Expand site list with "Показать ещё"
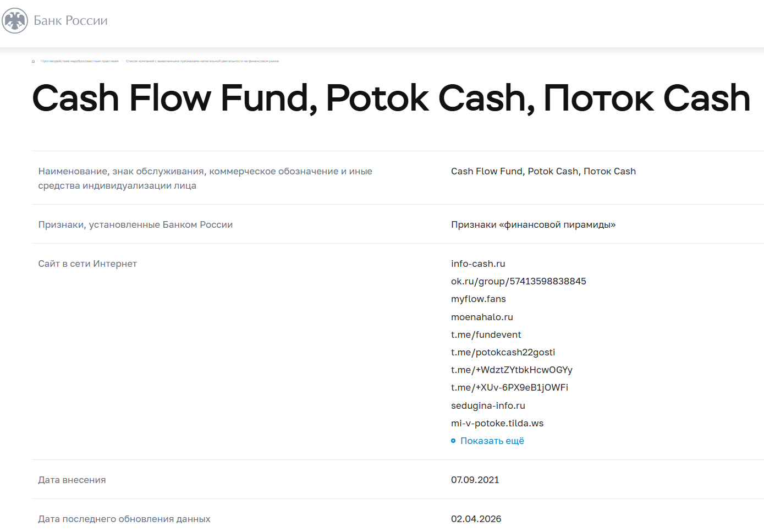 pyautogui.click(x=492, y=441)
